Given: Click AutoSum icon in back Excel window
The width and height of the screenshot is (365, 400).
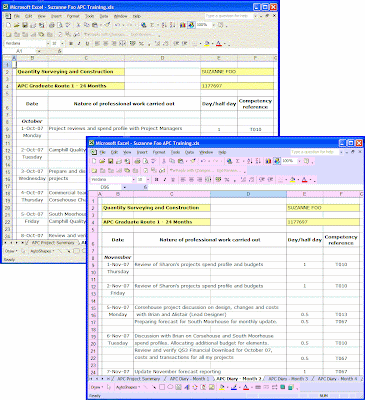Looking at the screenshot, I should tap(152, 25).
